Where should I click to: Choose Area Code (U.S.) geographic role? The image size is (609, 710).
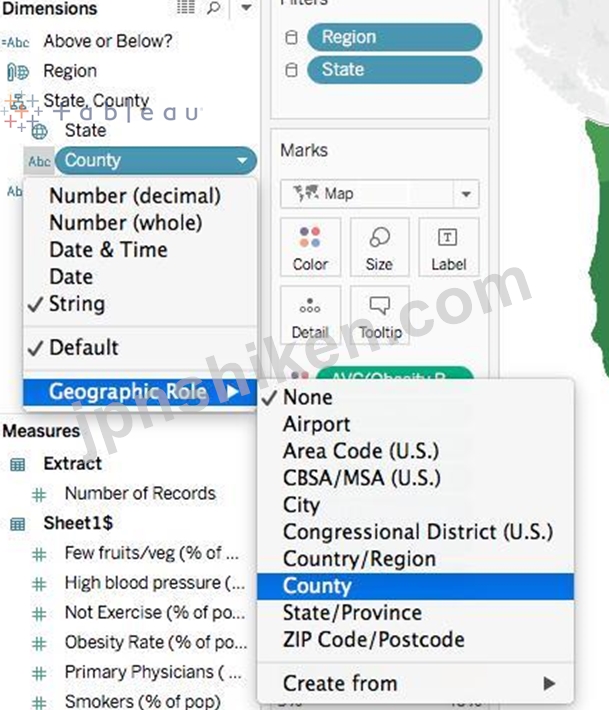point(361,451)
